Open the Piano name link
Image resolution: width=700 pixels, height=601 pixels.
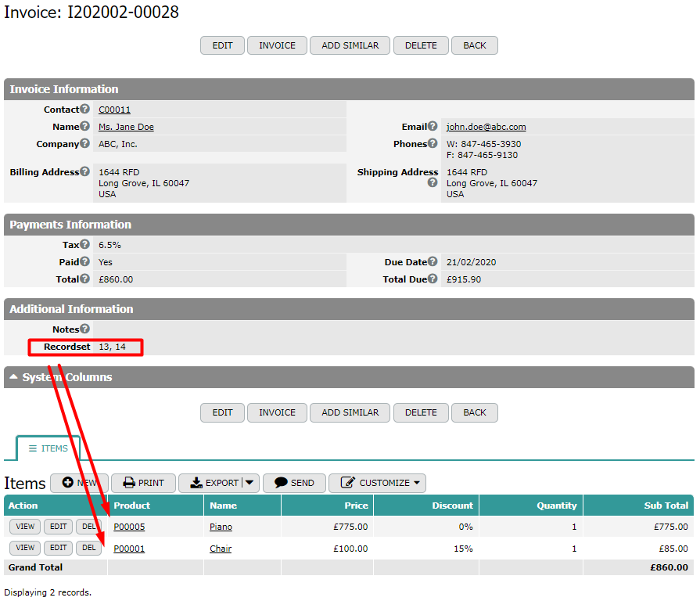coord(221,527)
